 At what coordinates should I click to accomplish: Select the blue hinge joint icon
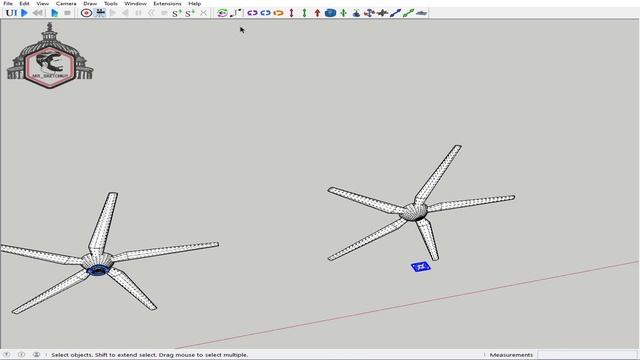265,13
